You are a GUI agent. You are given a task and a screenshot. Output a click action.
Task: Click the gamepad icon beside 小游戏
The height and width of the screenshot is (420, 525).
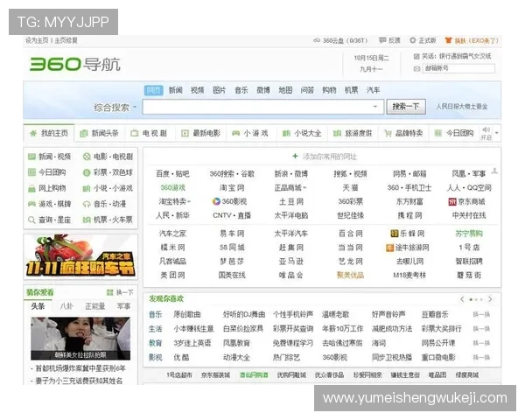pos(235,133)
